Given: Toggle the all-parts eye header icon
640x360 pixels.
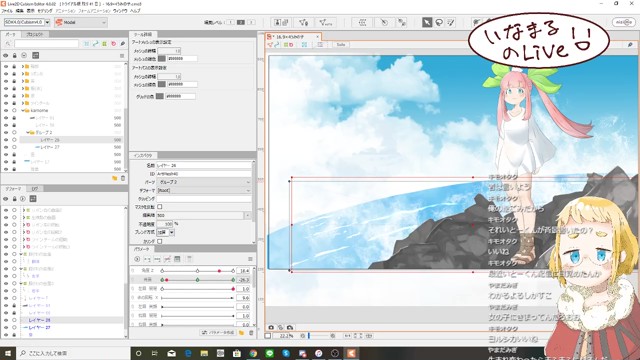Looking at the screenshot, I should [x=6, y=56].
